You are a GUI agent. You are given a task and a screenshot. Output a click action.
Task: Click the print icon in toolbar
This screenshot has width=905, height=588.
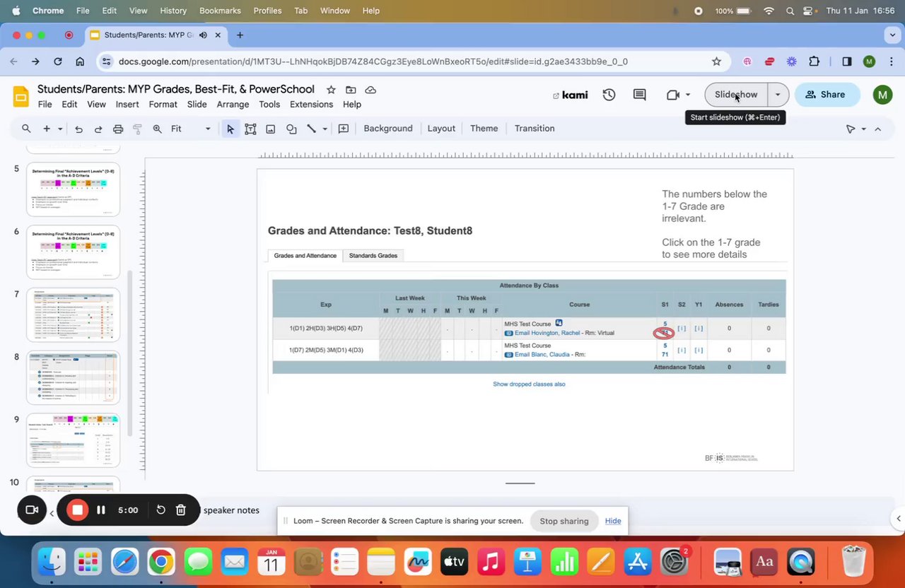point(118,129)
